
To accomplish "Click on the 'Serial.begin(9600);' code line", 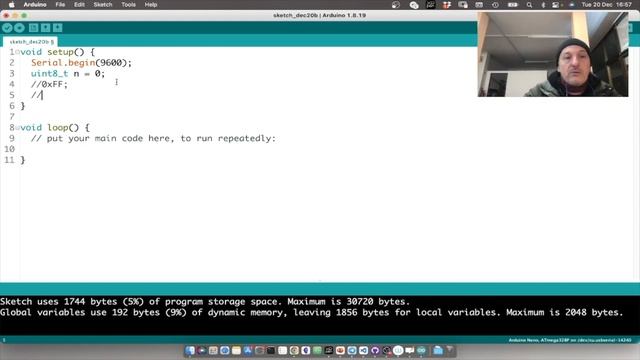I will click(x=81, y=62).
